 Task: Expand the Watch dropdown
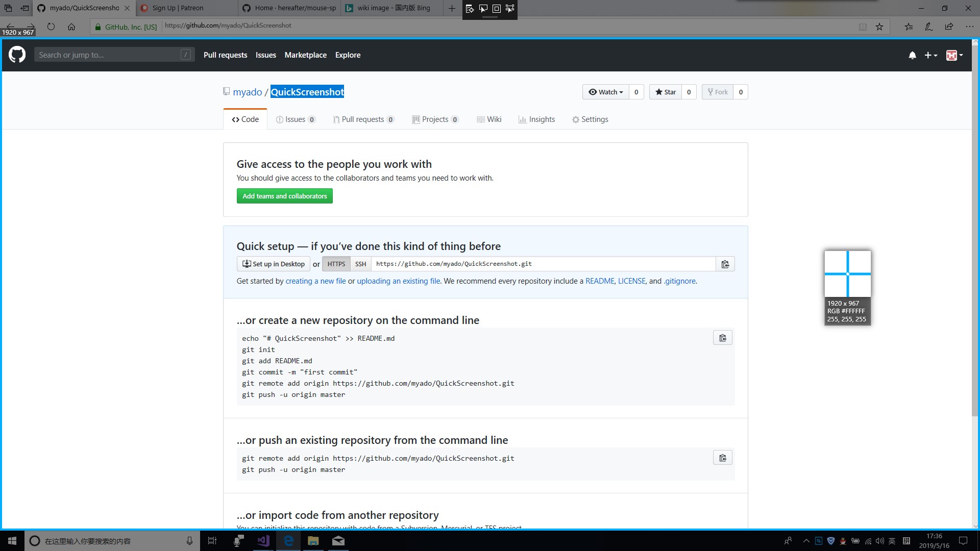606,92
